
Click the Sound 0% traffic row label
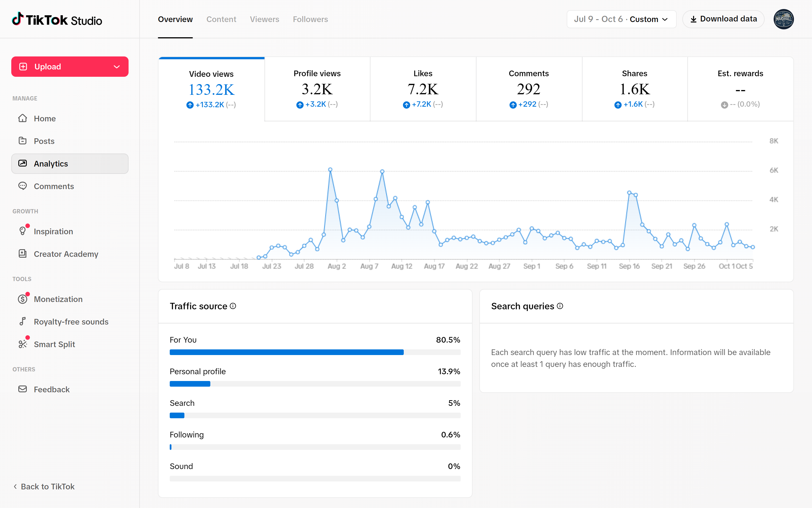point(181,466)
